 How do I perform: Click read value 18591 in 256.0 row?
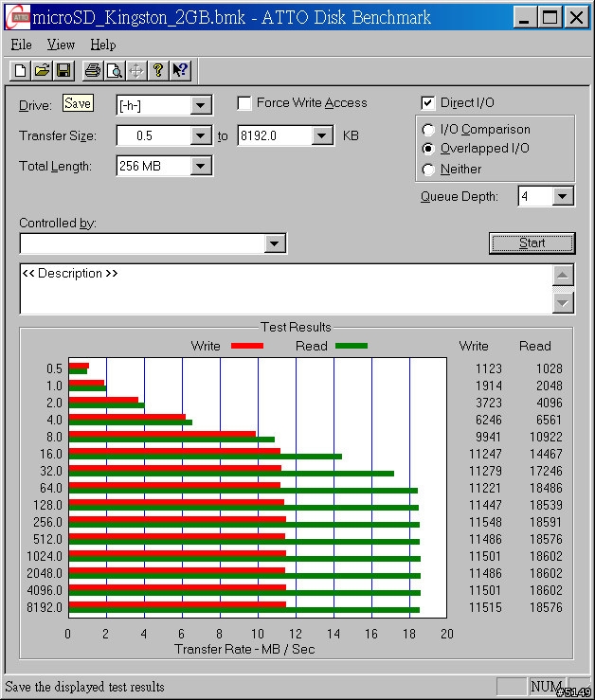[x=546, y=522]
